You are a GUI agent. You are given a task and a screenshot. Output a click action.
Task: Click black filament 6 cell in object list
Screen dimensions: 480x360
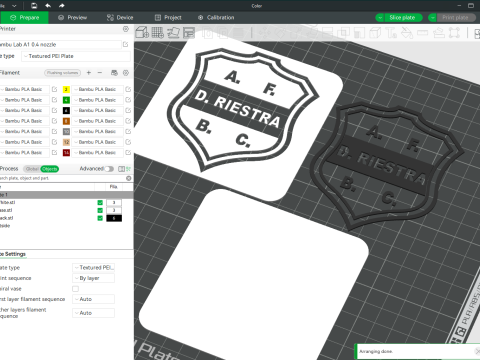(114, 218)
